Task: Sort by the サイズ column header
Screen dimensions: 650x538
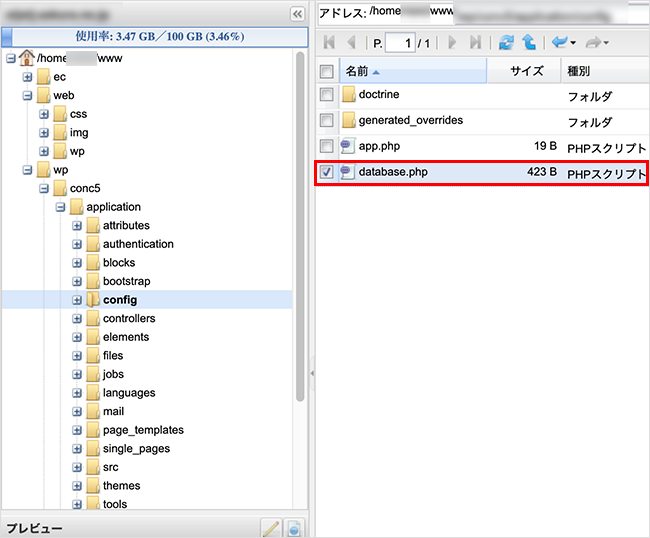Action: coord(525,71)
